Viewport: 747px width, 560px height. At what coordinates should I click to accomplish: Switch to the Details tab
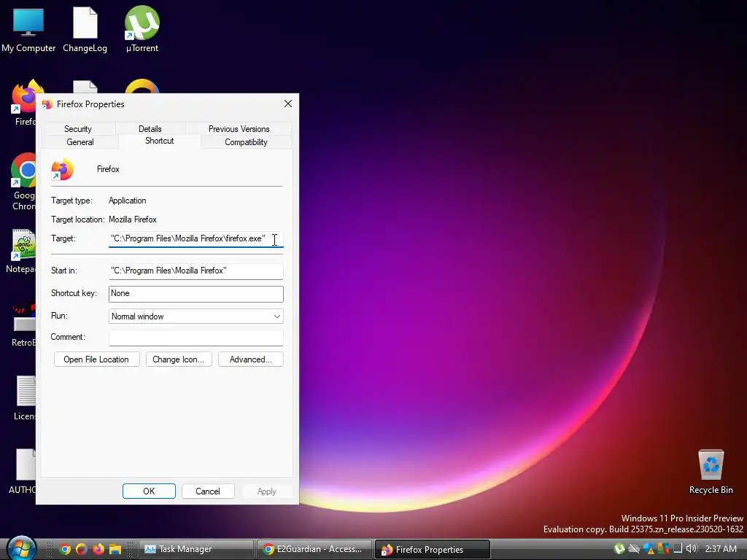150,129
